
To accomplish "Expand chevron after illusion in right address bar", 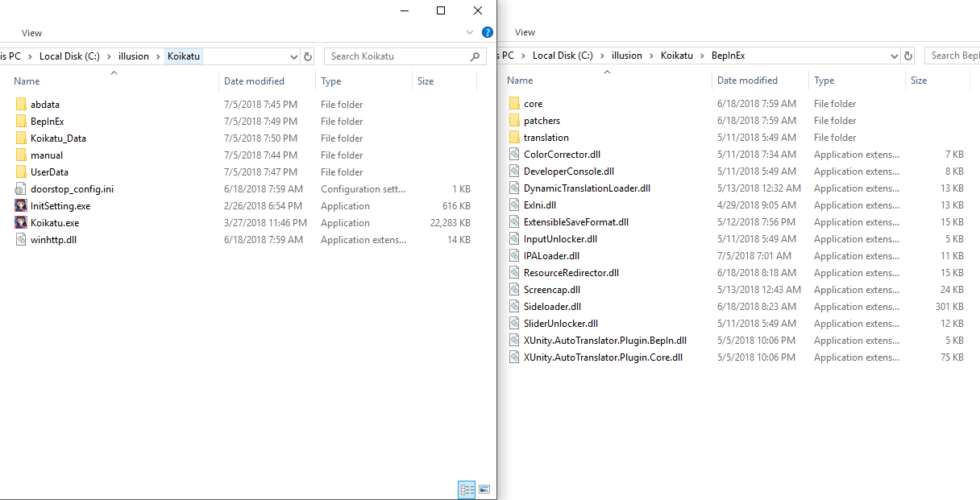I will 651,56.
